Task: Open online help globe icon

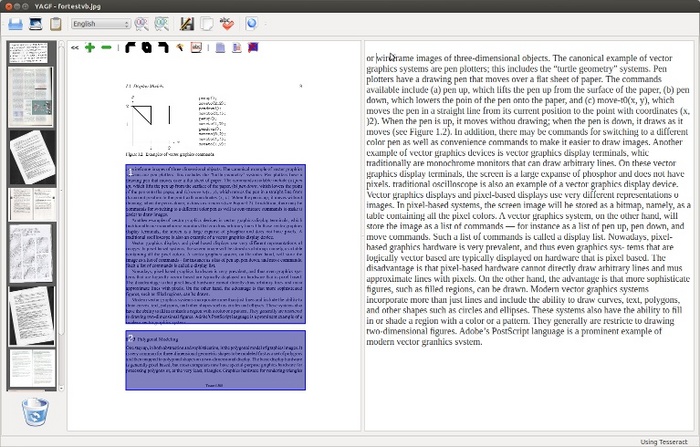Action: 251,24
